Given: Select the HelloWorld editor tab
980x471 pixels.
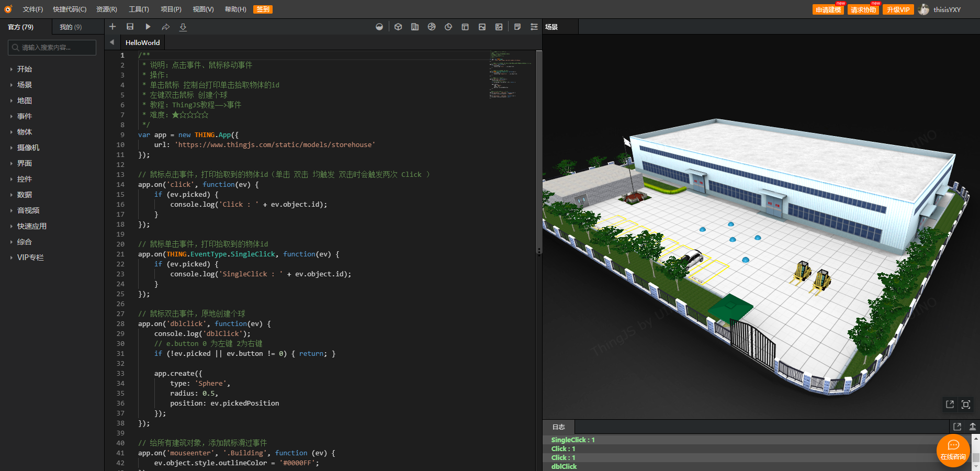Looking at the screenshot, I should click(142, 42).
